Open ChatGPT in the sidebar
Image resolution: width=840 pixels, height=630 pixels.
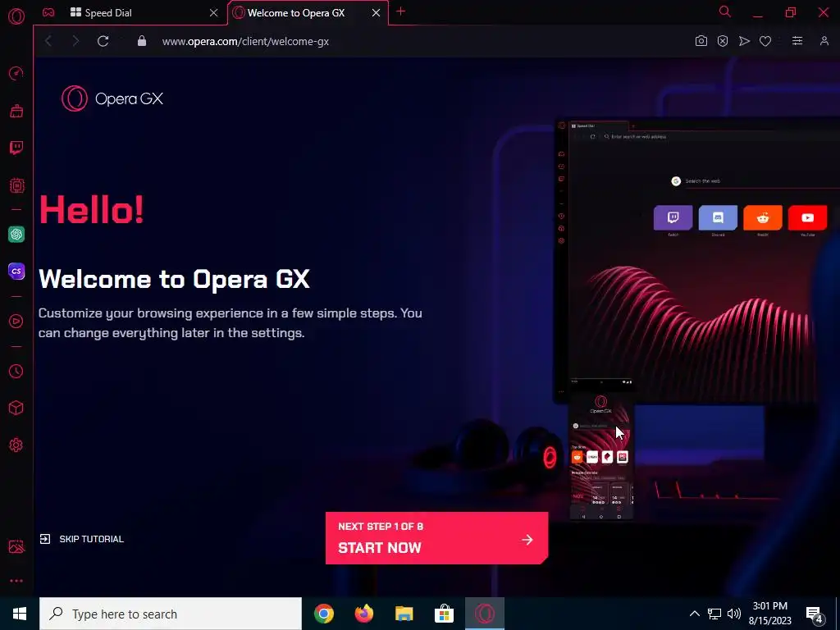pos(16,234)
